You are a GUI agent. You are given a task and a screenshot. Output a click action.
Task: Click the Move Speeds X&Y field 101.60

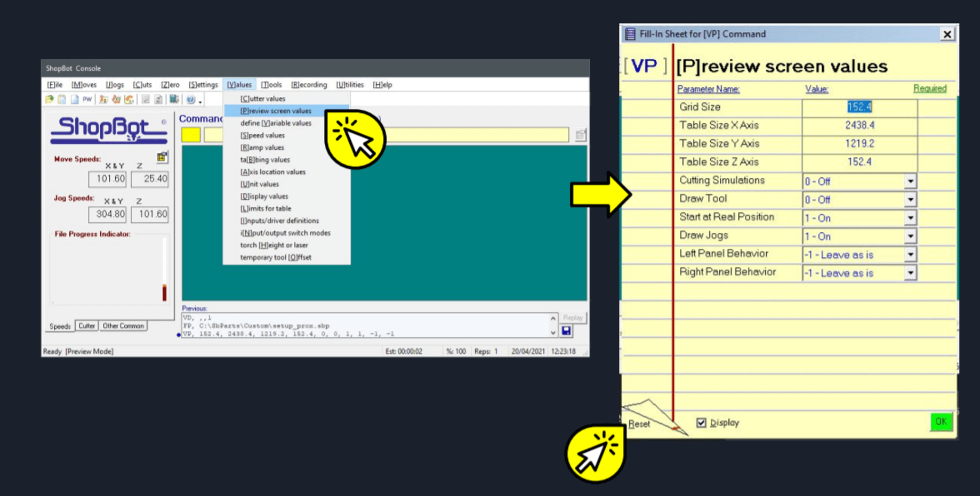(x=107, y=179)
